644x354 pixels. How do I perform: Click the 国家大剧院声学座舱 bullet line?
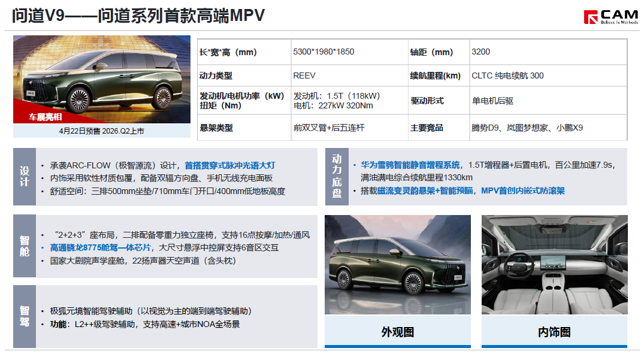pyautogui.click(x=143, y=261)
